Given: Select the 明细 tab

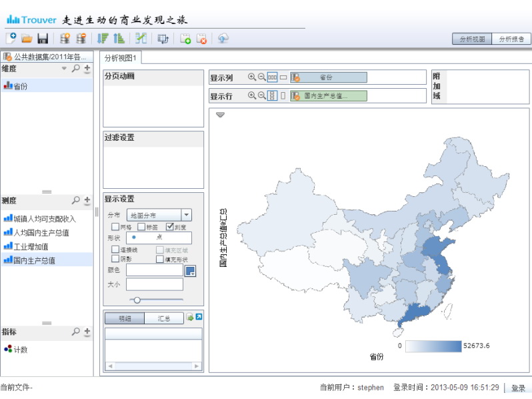Looking at the screenshot, I should coord(125,318).
